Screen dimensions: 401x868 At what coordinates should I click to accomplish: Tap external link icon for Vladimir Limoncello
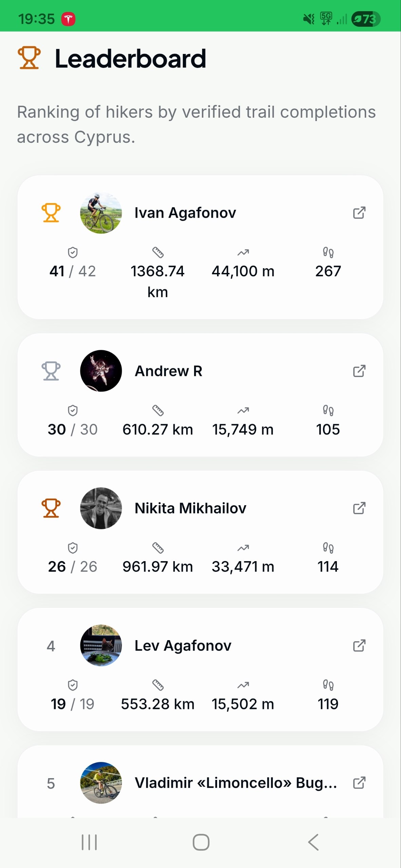pos(359,783)
